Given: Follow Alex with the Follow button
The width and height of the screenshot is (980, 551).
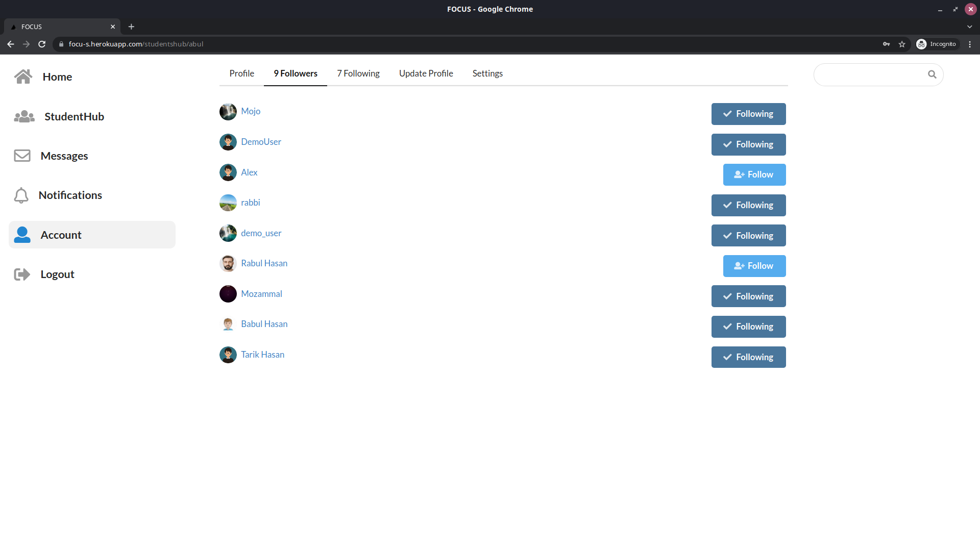Looking at the screenshot, I should pos(754,174).
